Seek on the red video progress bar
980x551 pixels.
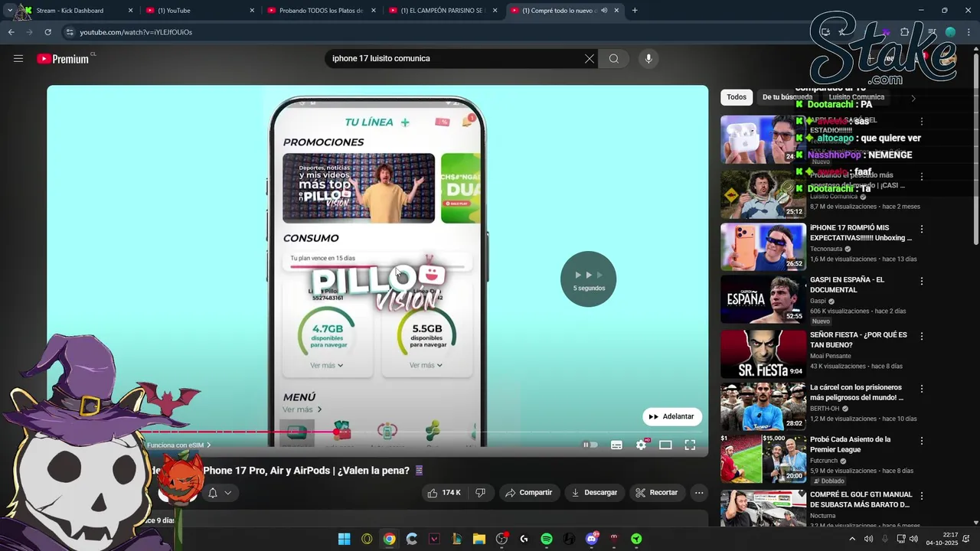(377, 432)
